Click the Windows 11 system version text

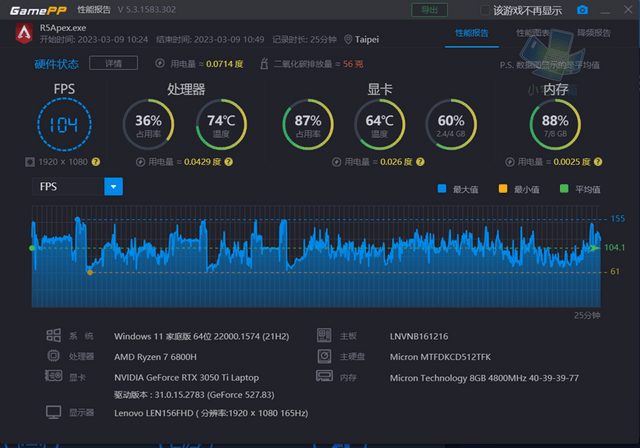click(202, 337)
